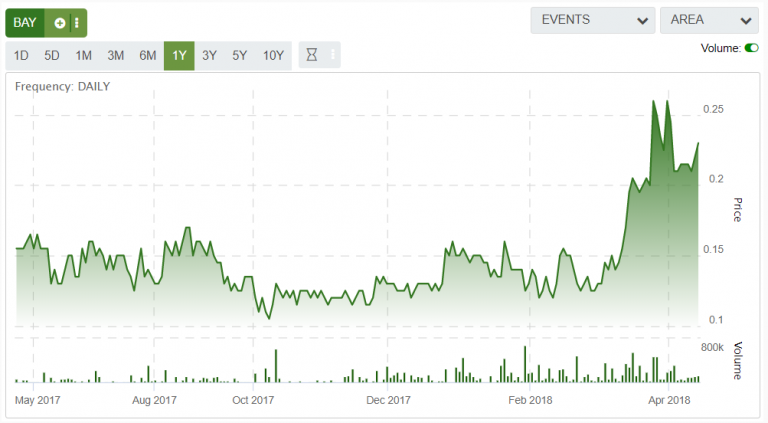Click the tall volume bar after Oct 2017
768x423 pixels.
pos(276,366)
